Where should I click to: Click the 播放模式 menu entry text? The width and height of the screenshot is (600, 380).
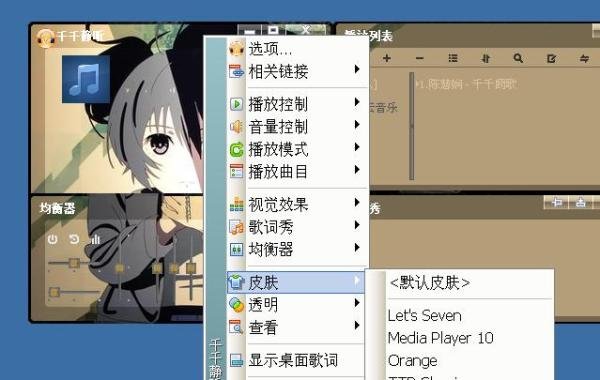click(278, 149)
